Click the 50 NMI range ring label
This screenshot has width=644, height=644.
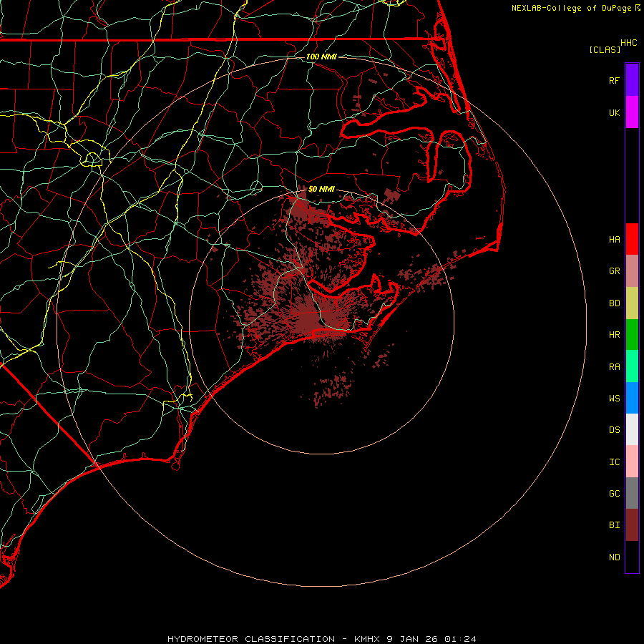pyautogui.click(x=321, y=189)
